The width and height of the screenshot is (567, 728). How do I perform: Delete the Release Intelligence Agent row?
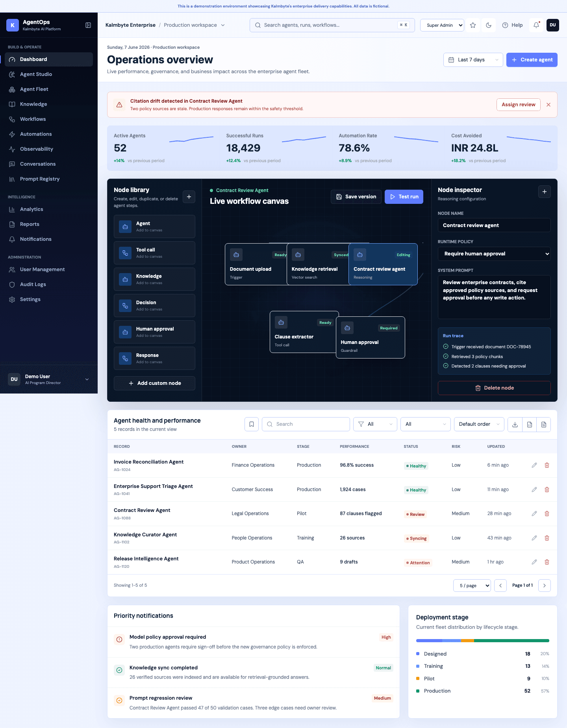(x=547, y=562)
